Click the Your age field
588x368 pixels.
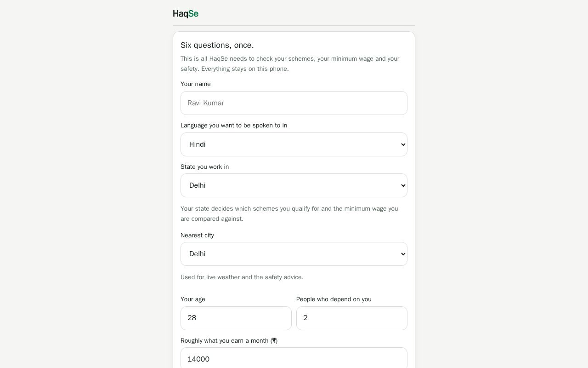tap(236, 318)
